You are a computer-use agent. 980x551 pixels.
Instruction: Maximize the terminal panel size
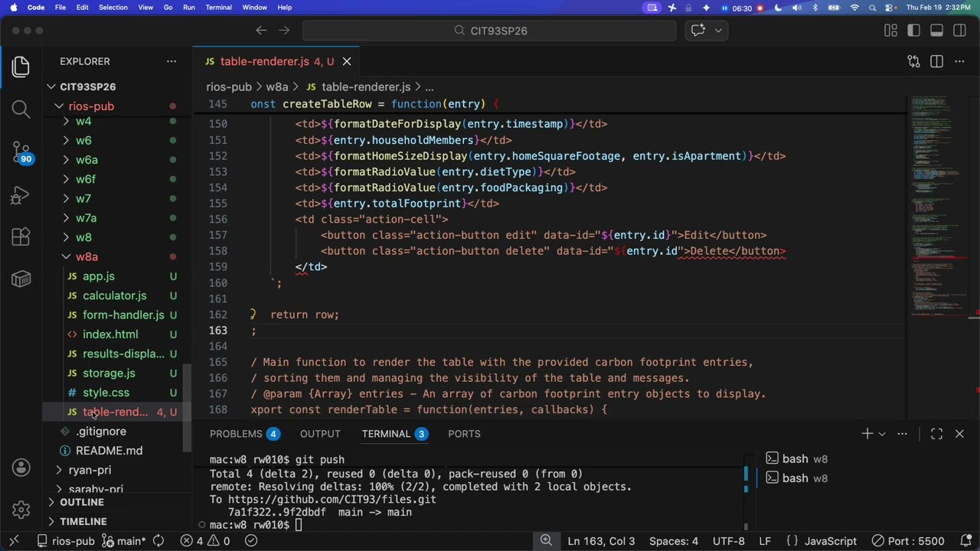coord(936,434)
